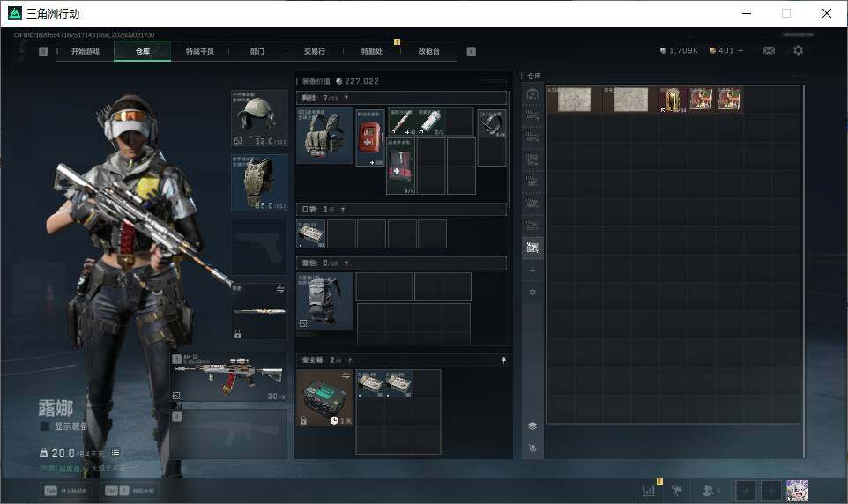Click the empty secondary weapon slot
This screenshot has height=504, width=848.
[x=229, y=434]
